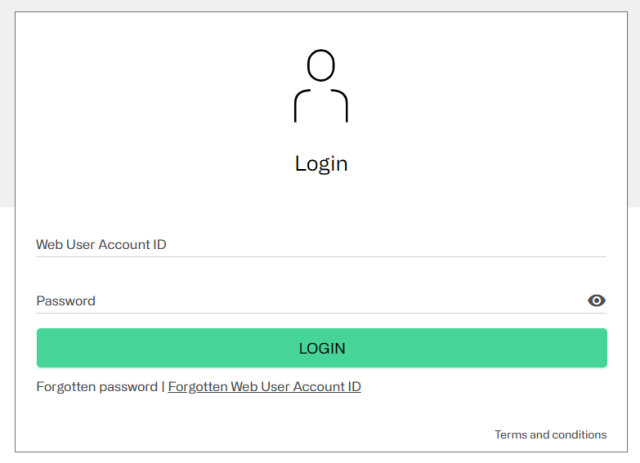The image size is (640, 463).
Task: View the terms and conditions
Action: pyautogui.click(x=550, y=434)
